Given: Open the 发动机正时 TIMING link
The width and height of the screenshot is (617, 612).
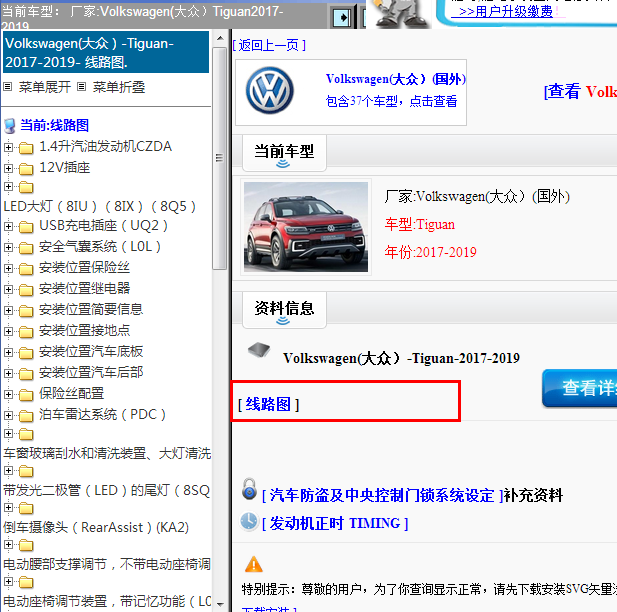Looking at the screenshot, I should pyautogui.click(x=335, y=523).
